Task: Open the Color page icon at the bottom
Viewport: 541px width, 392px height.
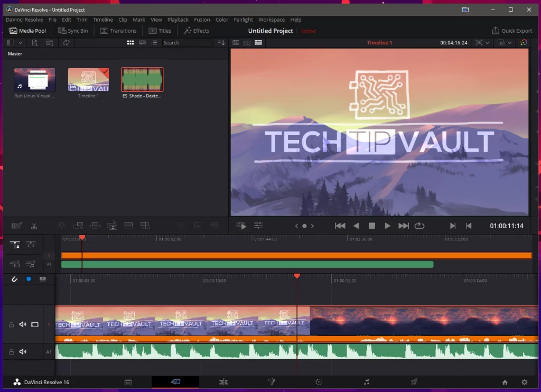Action: point(319,382)
